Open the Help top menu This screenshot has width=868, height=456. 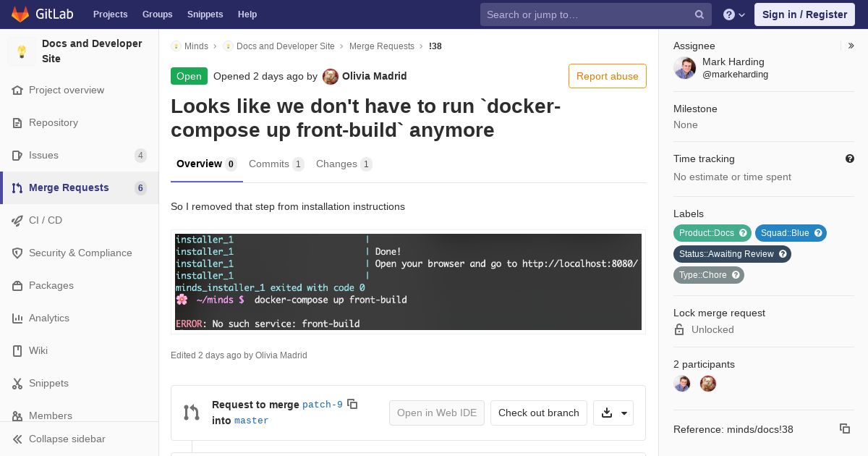click(x=247, y=14)
